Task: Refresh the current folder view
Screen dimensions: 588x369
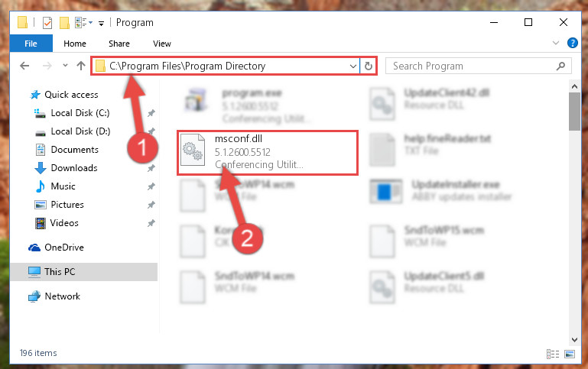Action: click(369, 66)
